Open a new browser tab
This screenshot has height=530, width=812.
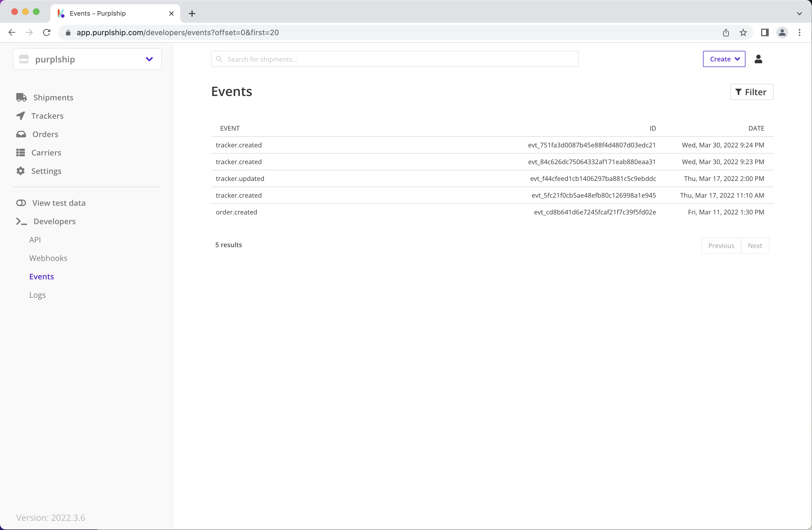[x=192, y=14]
